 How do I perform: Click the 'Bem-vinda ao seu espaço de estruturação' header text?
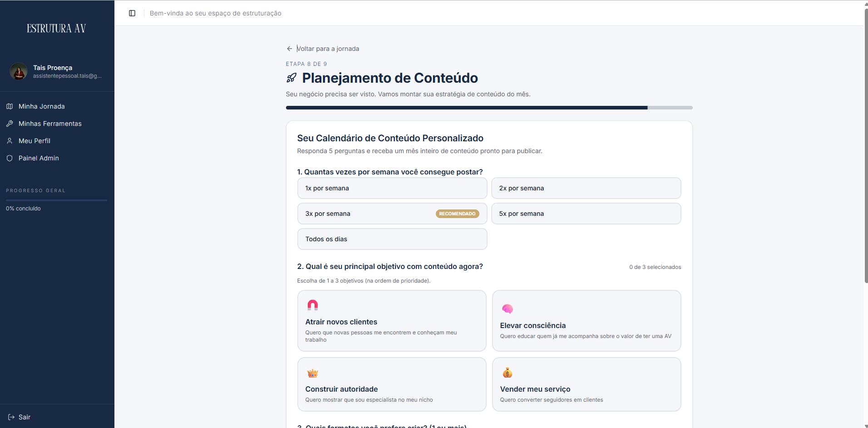click(x=216, y=13)
